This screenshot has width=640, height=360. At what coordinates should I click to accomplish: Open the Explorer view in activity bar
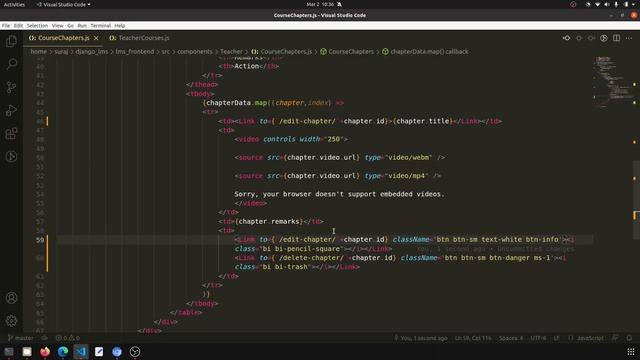(x=11, y=41)
